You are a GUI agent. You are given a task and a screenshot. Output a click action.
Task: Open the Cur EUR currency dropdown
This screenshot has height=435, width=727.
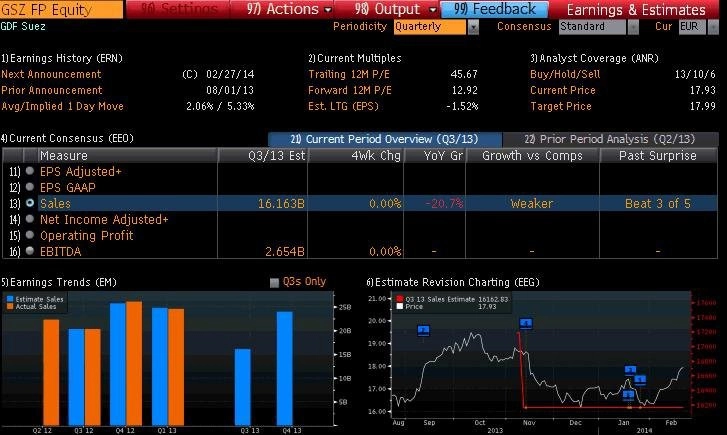(713, 27)
